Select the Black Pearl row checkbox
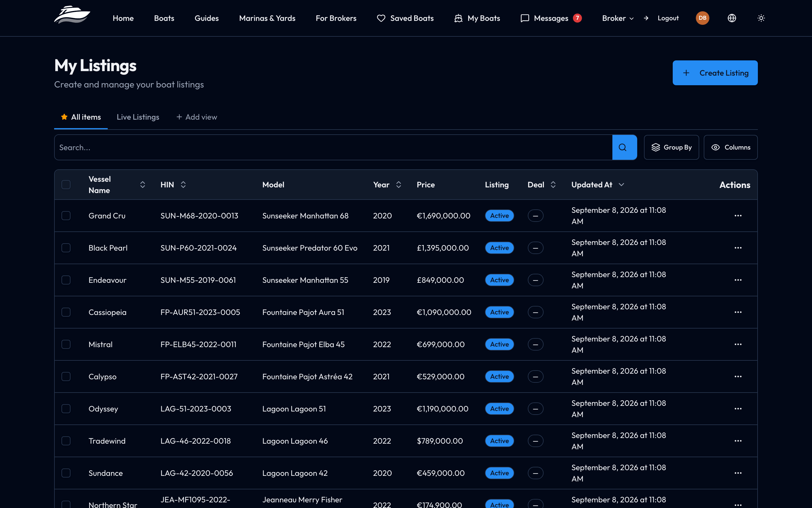Screen dimensions: 812x508 tap(66, 248)
